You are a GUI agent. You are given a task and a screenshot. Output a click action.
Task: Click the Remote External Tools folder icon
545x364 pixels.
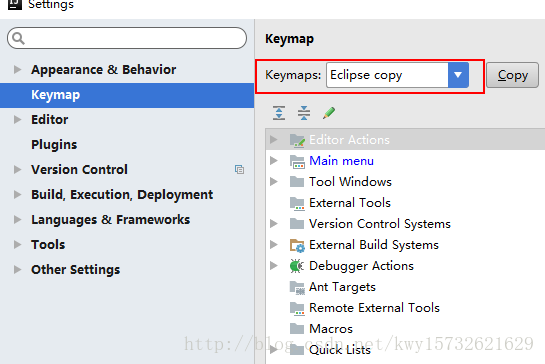pos(297,308)
